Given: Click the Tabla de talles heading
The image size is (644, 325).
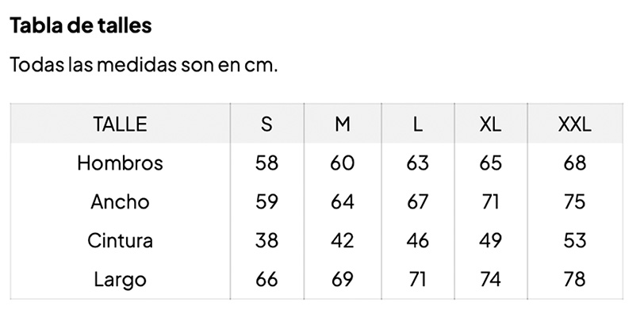Looking at the screenshot, I should click(81, 25).
